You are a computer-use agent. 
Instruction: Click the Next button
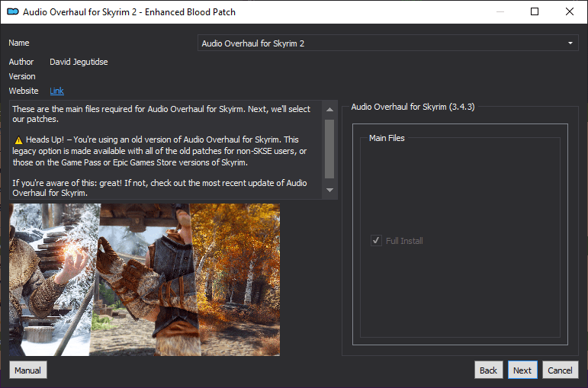tap(522, 370)
